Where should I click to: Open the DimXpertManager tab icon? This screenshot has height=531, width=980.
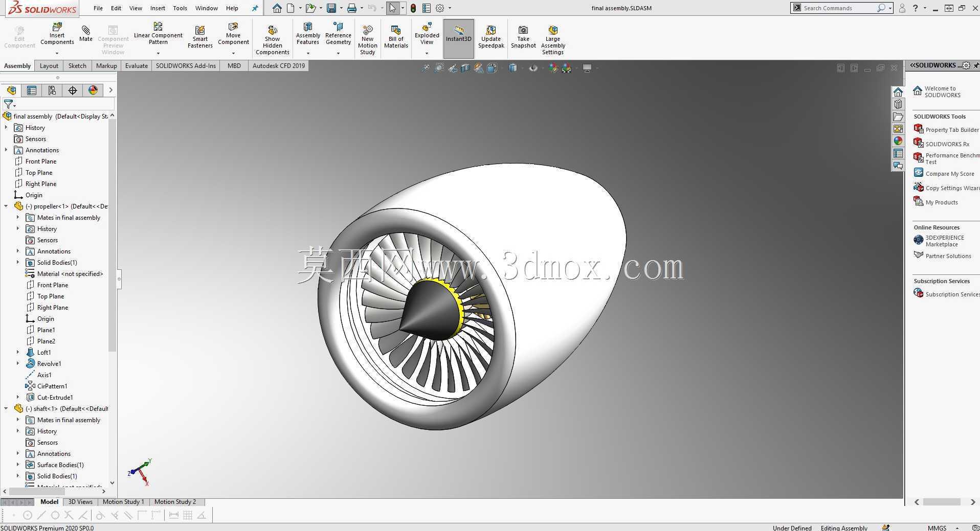click(73, 90)
